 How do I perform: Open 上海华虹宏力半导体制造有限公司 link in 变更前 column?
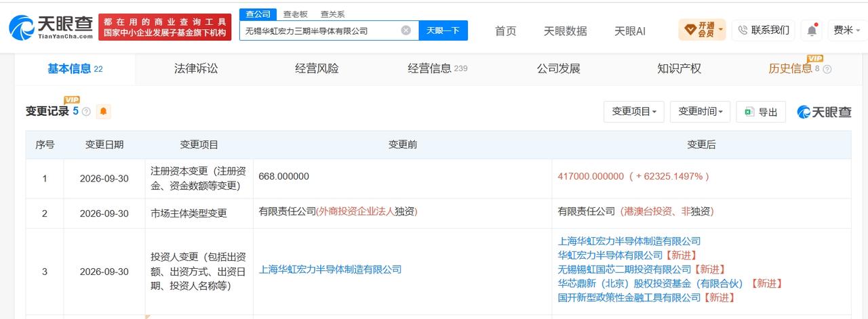click(330, 269)
